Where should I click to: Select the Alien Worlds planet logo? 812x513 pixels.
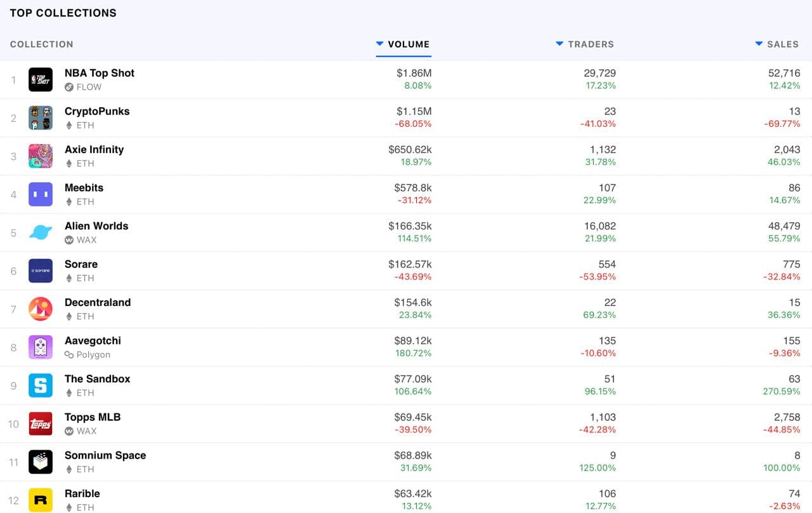point(41,232)
